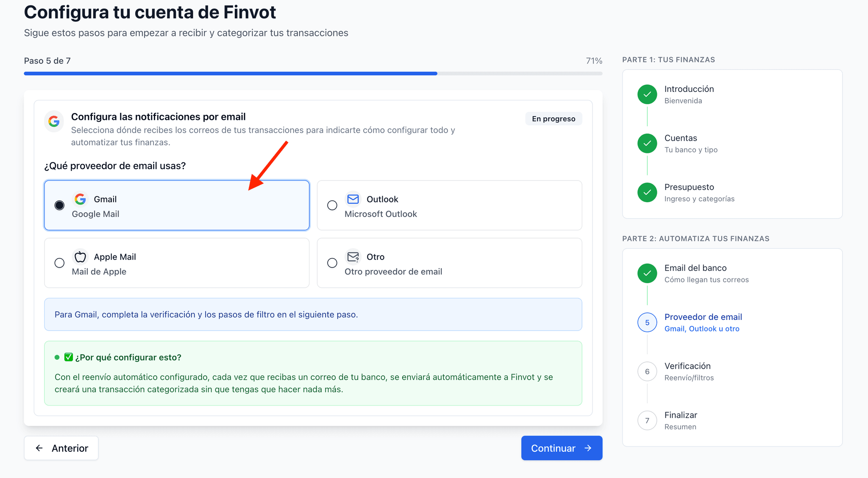Click the Tu banco y tipo subtitle

[691, 150]
